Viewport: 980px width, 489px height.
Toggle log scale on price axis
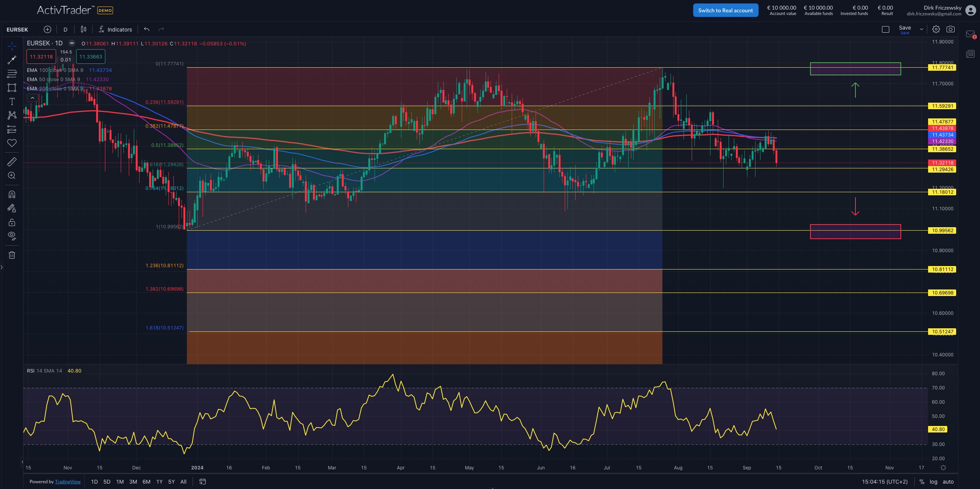click(933, 482)
